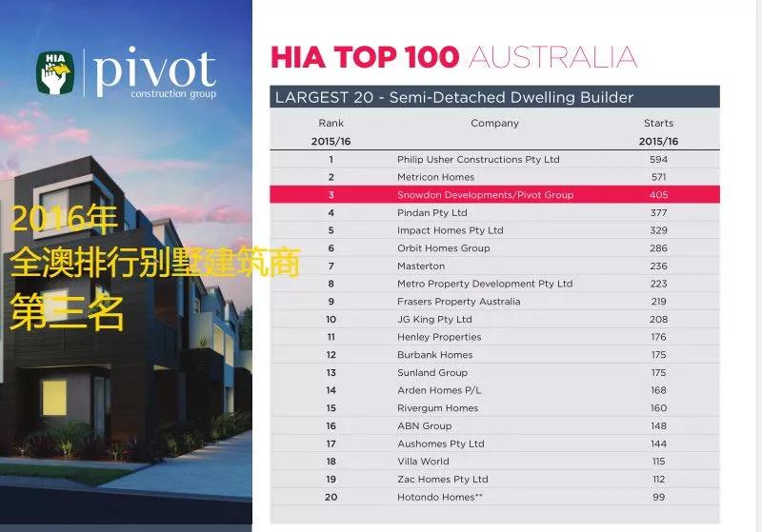The image size is (762, 532).
Task: Select Metricon Homes company name
Action: click(435, 177)
